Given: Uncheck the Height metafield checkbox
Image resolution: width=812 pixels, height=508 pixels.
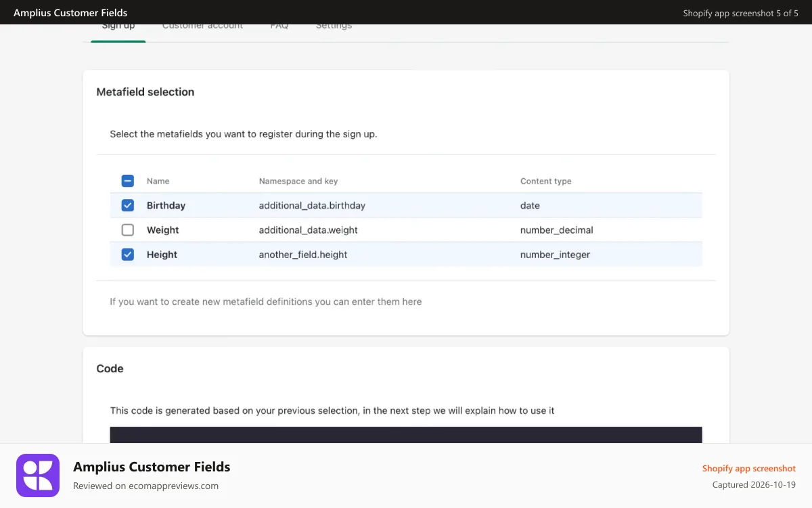Looking at the screenshot, I should click(x=127, y=254).
